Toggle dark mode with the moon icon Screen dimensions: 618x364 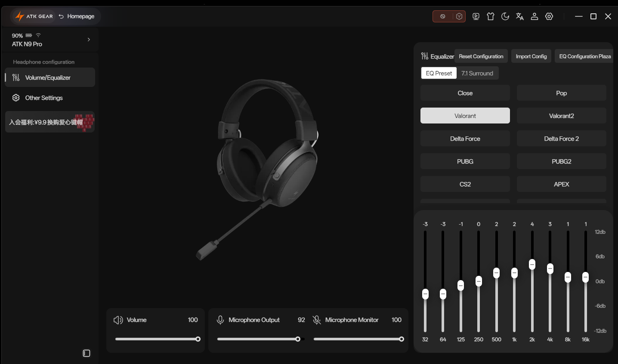(x=505, y=16)
